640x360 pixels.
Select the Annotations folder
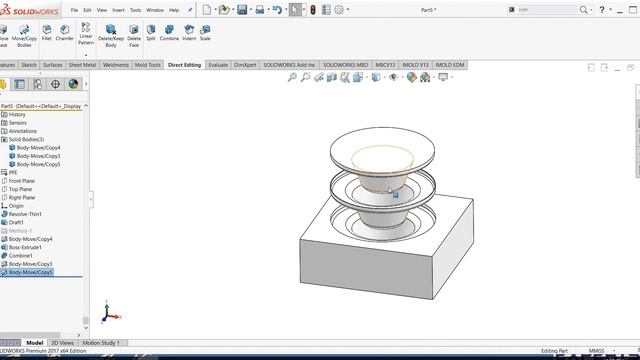point(22,131)
